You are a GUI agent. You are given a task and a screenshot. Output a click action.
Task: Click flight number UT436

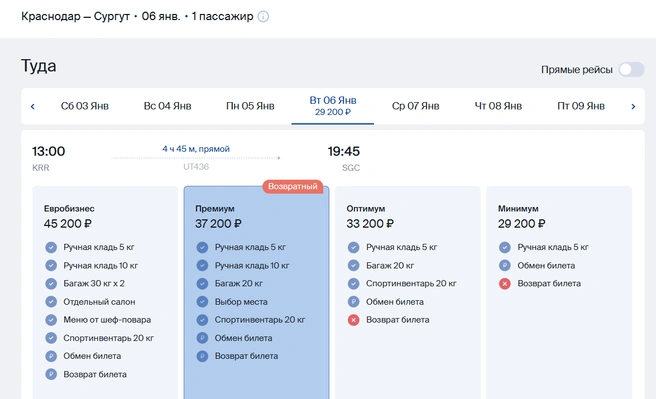tap(196, 167)
